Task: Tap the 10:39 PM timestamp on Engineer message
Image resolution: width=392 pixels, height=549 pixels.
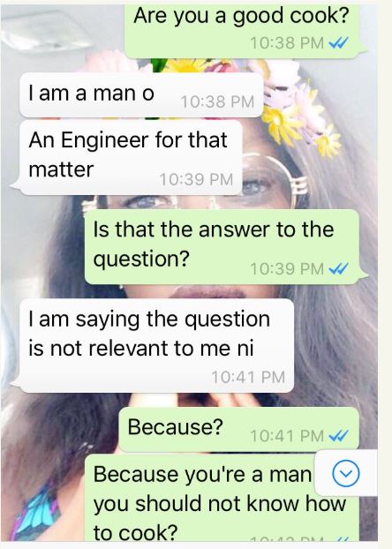Action: [196, 179]
